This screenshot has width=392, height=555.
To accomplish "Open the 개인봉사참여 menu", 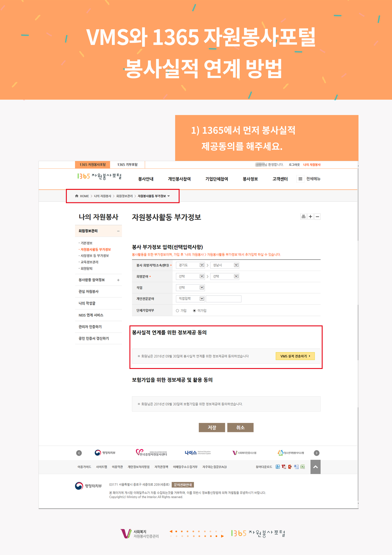I will click(179, 179).
